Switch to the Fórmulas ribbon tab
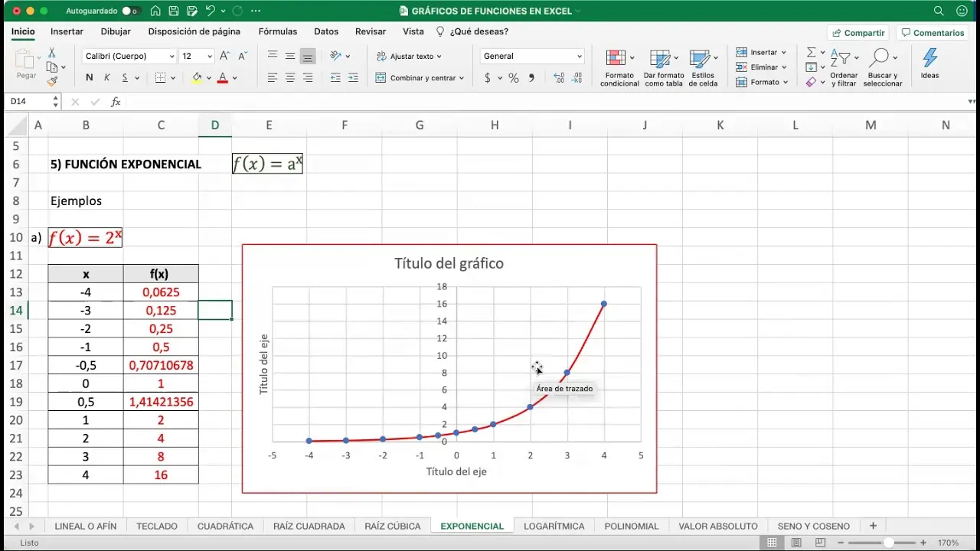Viewport: 980px width, 551px height. pyautogui.click(x=278, y=31)
